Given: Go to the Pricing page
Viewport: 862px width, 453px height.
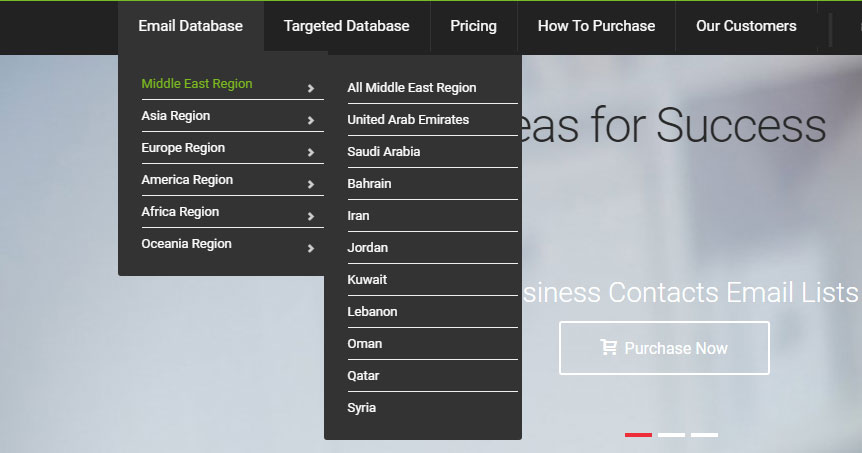Looking at the screenshot, I should click(473, 26).
